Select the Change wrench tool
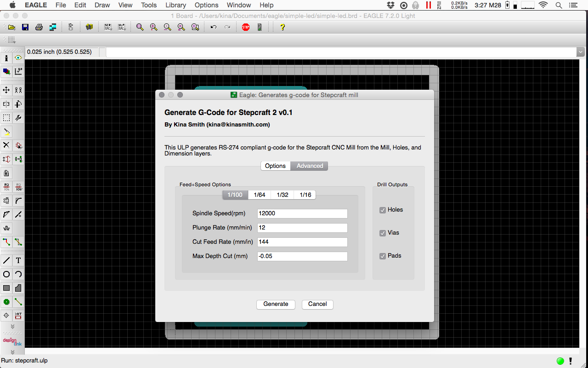The height and width of the screenshot is (368, 588). pos(18,118)
